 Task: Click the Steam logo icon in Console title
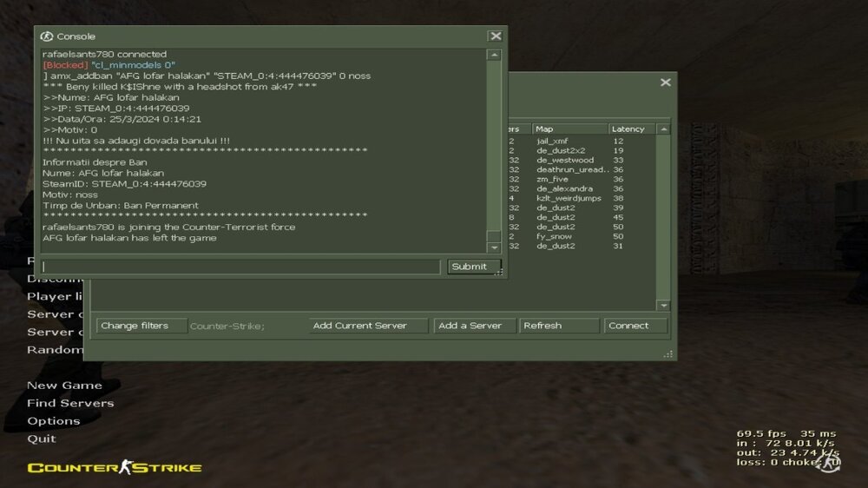pyautogui.click(x=47, y=36)
